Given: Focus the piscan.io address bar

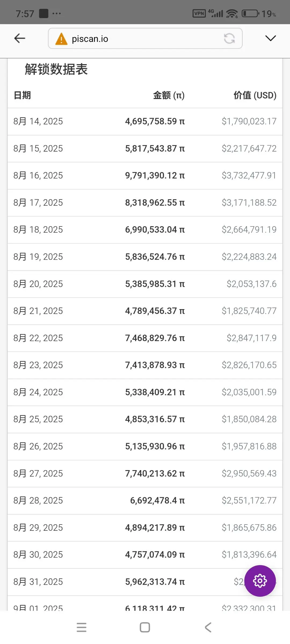Looking at the screenshot, I should (145, 38).
